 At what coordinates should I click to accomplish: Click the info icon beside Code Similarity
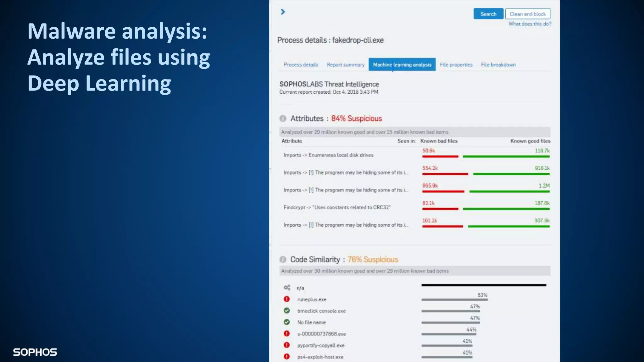coord(283,259)
